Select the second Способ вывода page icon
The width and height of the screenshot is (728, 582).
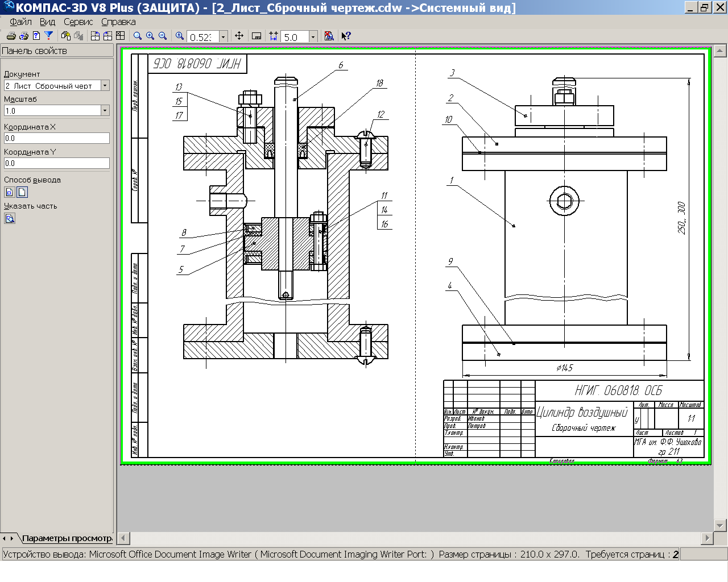pyautogui.click(x=22, y=192)
